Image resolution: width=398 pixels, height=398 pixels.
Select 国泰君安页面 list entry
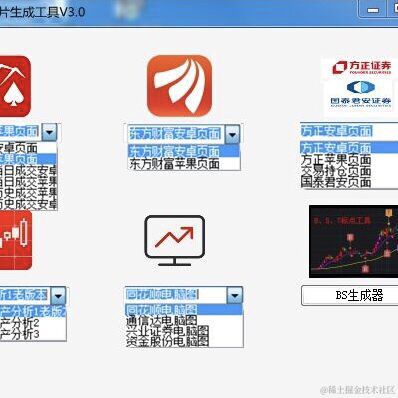pos(349,182)
